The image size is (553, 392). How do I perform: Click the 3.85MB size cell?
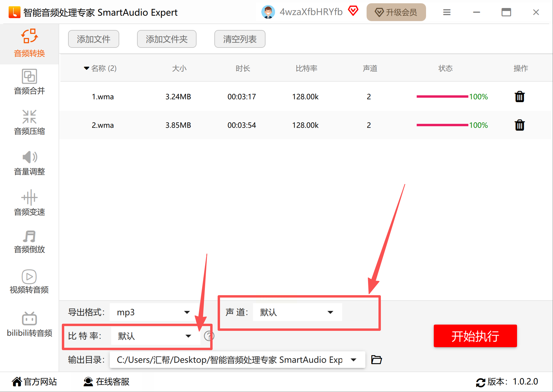(178, 125)
